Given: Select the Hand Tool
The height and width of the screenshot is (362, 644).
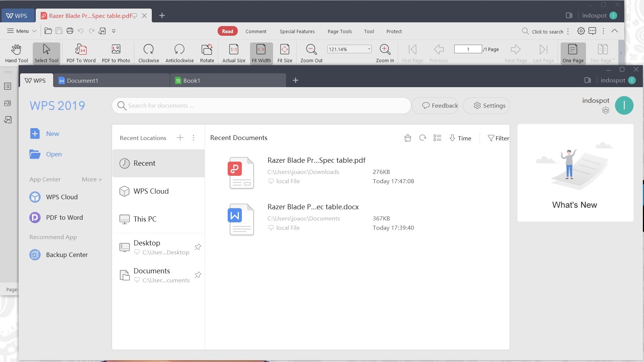Looking at the screenshot, I should (16, 53).
